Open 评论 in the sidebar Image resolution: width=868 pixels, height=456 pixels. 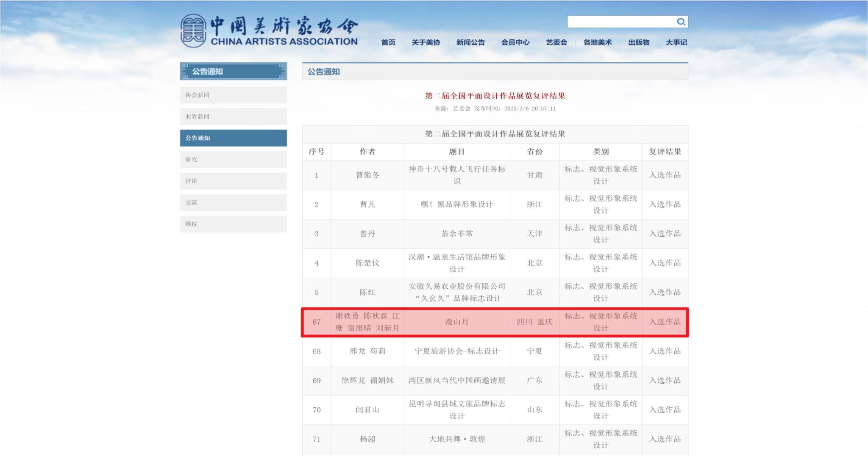point(233,181)
